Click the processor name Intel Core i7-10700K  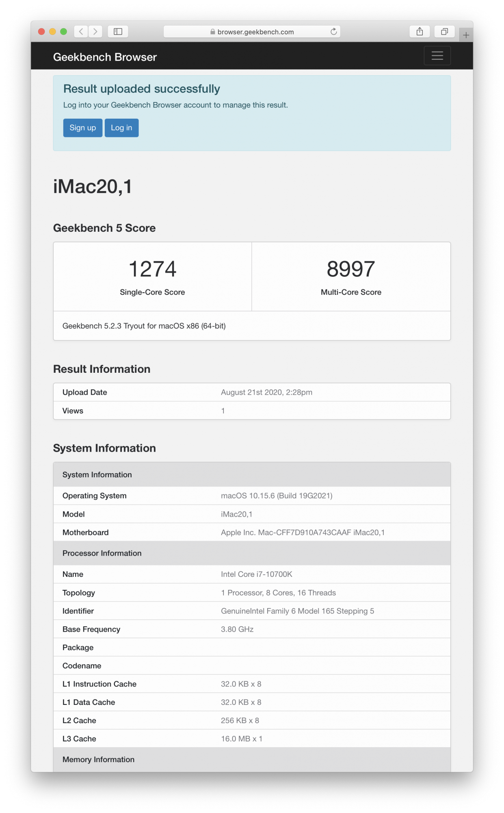point(257,574)
